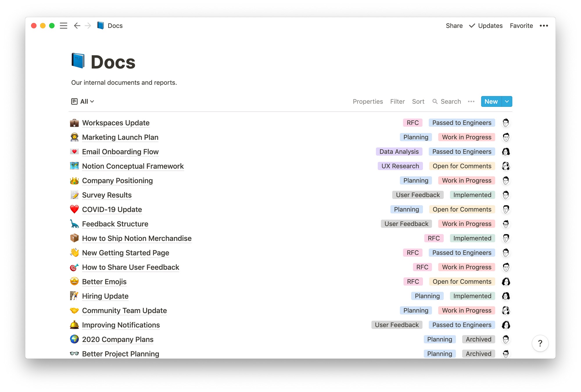Click the handshake icon for Community Team Update
This screenshot has height=392, width=581.
coord(74,310)
